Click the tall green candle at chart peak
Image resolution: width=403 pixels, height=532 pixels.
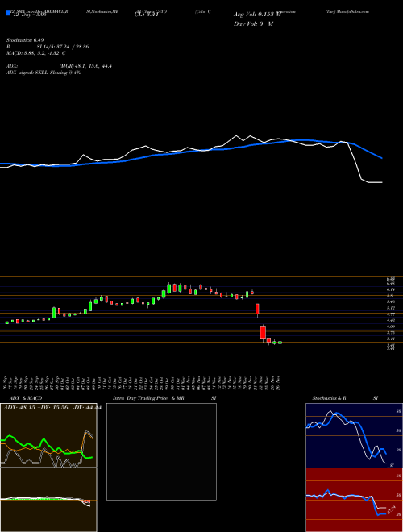[x=169, y=289]
